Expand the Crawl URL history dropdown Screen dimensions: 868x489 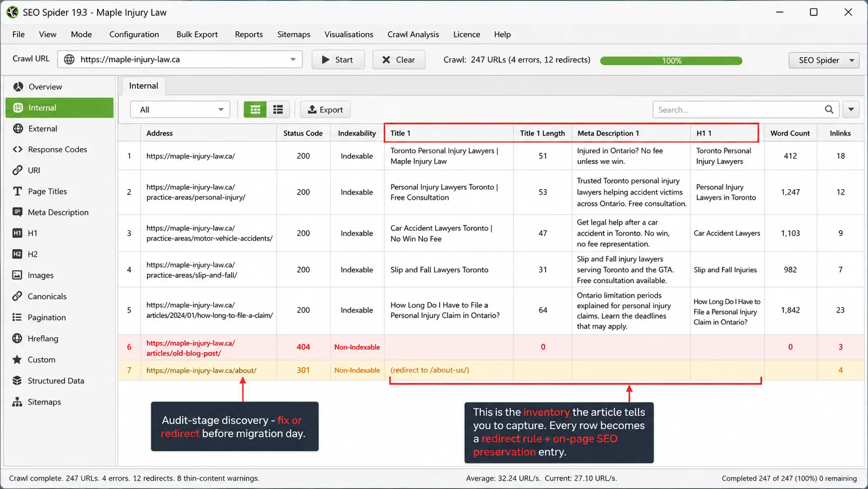tap(293, 59)
